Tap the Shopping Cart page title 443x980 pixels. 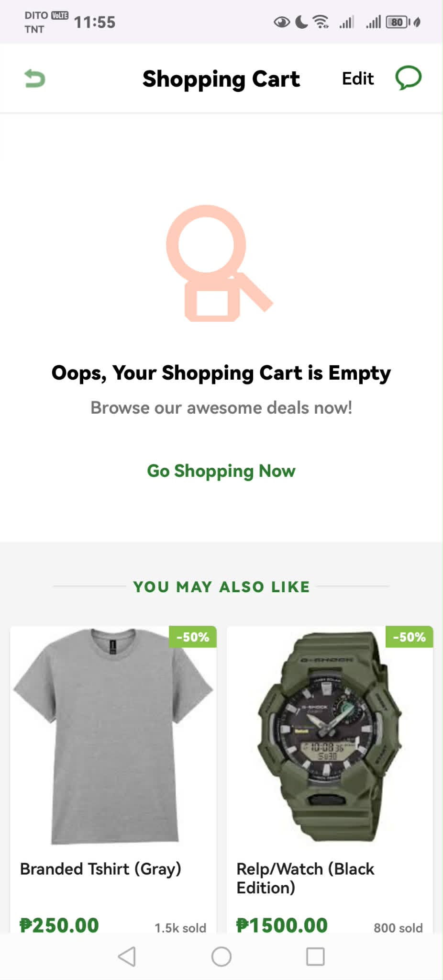[221, 79]
